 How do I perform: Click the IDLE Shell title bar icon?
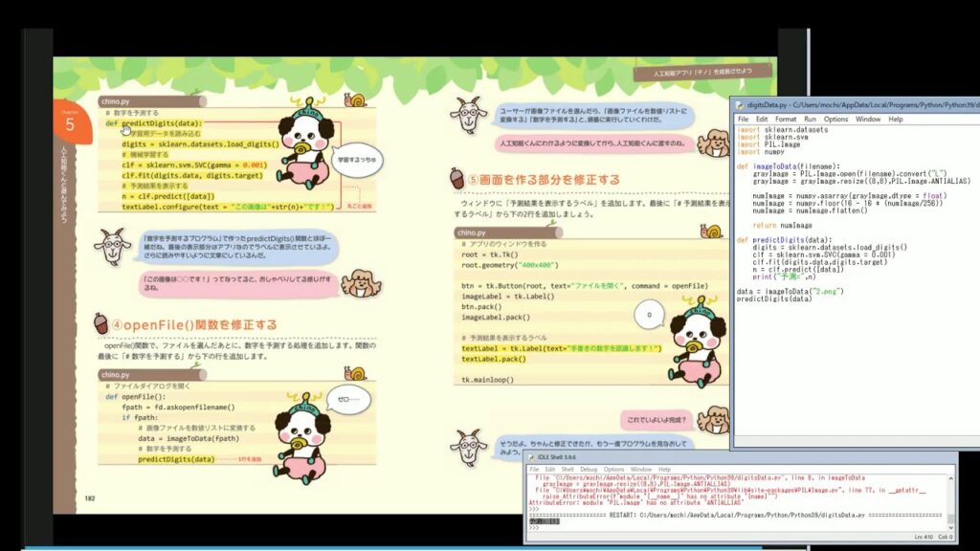pyautogui.click(x=533, y=458)
